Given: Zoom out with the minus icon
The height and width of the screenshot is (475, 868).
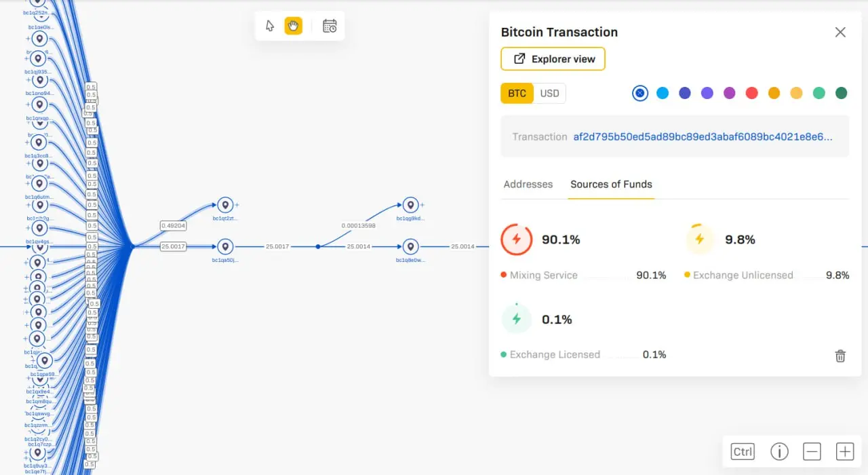Looking at the screenshot, I should click(x=812, y=451).
